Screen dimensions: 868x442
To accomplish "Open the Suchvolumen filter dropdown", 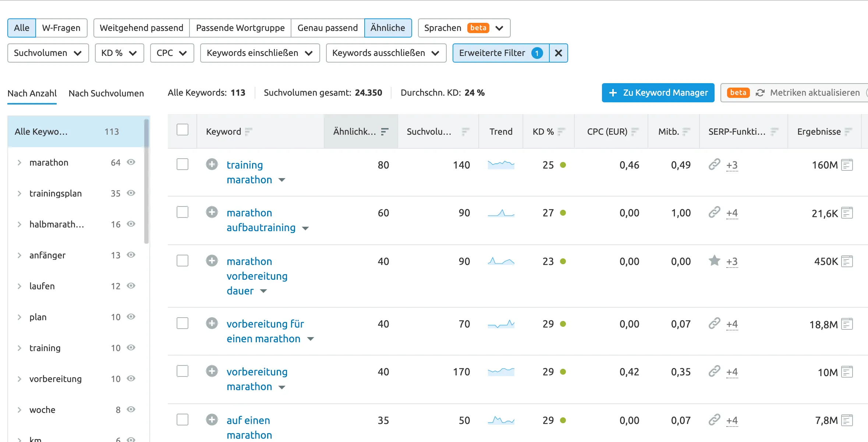I will click(x=46, y=52).
